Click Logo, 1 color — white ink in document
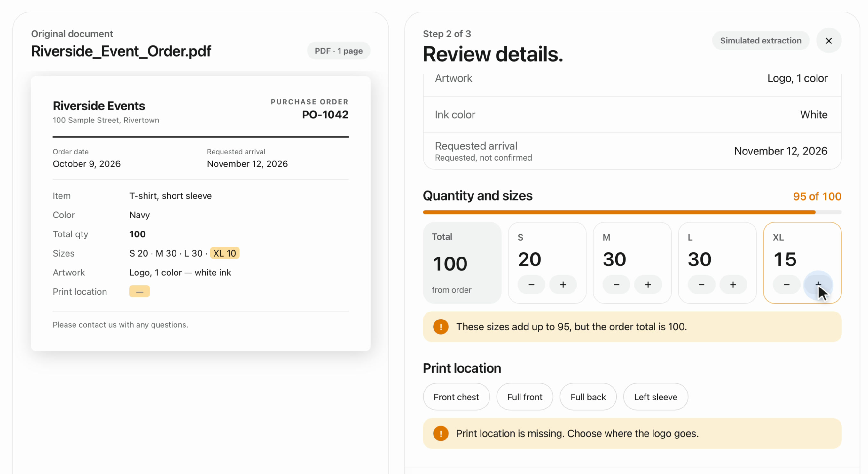The height and width of the screenshot is (474, 868). [180, 273]
